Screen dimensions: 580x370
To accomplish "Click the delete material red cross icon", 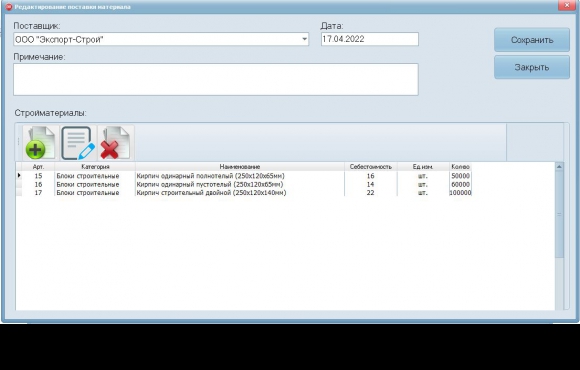I will [x=115, y=143].
